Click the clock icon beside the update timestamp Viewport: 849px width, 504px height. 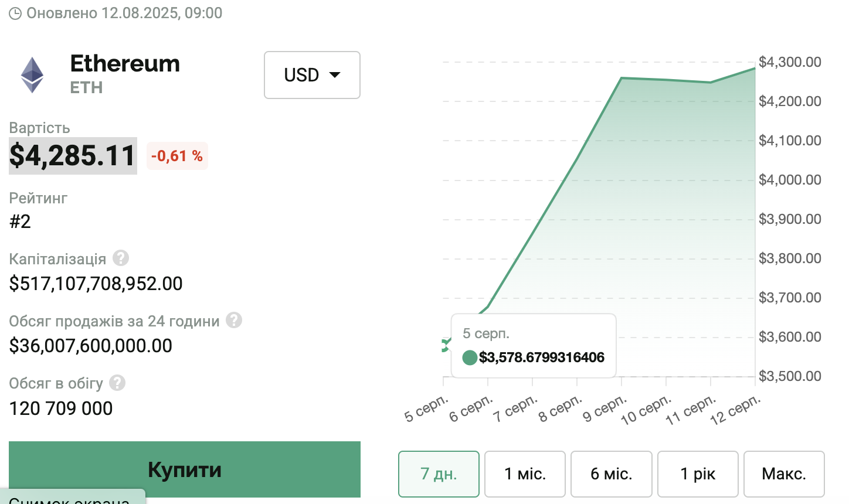point(15,13)
